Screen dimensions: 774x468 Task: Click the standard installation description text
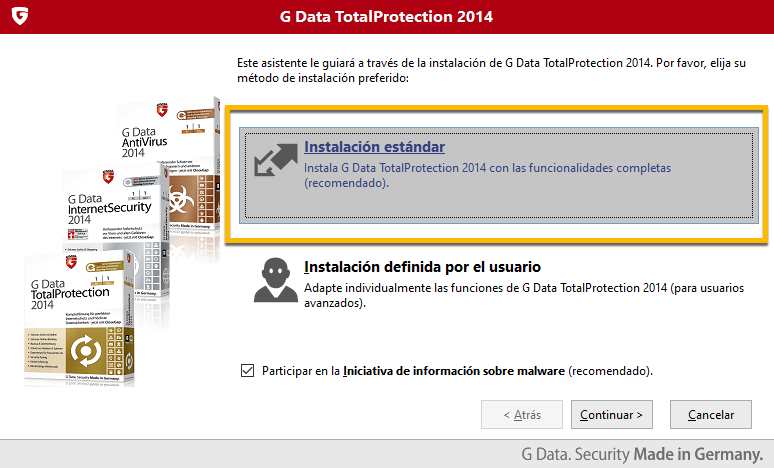pos(487,175)
